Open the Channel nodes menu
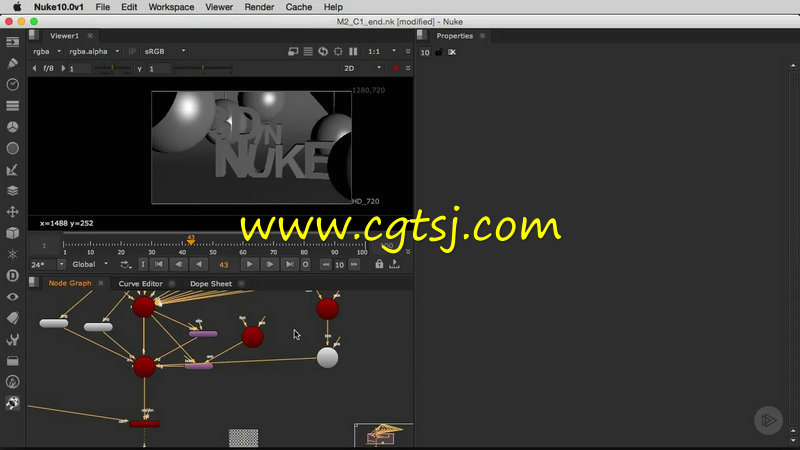 click(13, 106)
